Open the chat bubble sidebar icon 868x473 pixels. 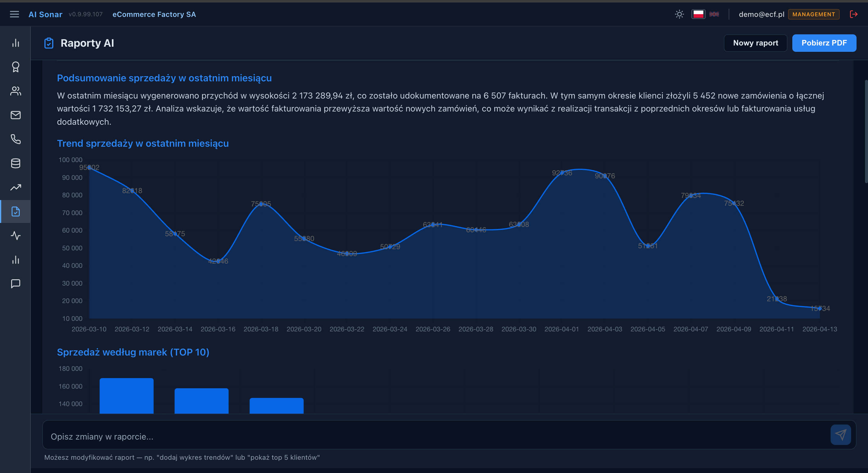(x=15, y=283)
